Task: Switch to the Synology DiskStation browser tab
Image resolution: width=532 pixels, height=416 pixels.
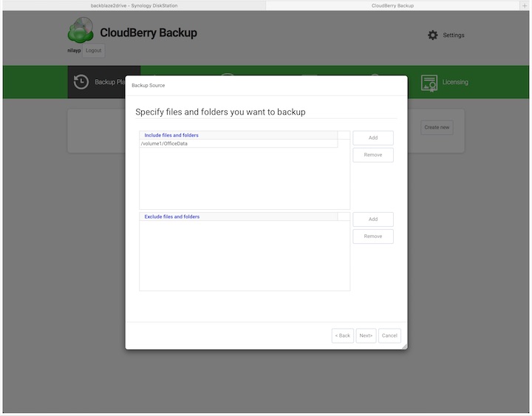Action: [x=134, y=5]
